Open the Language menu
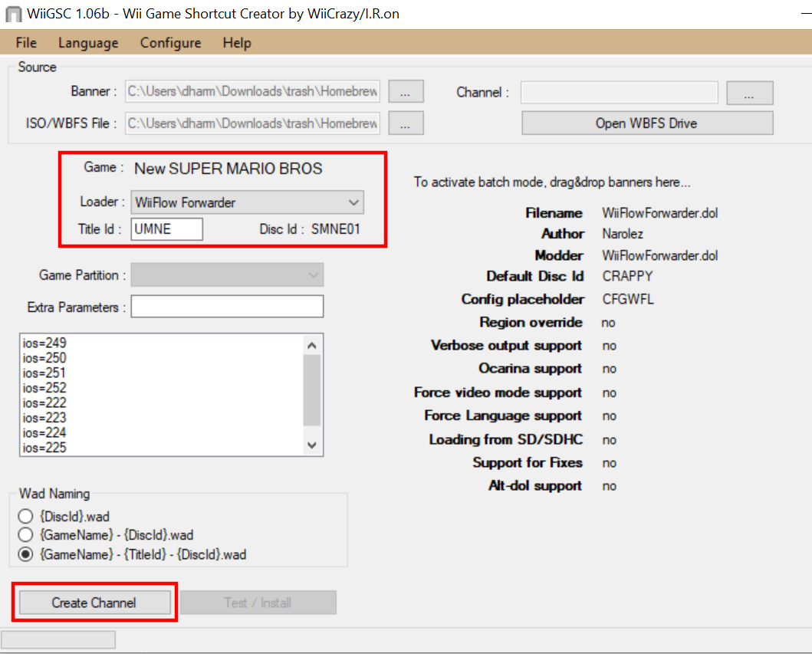 click(x=88, y=42)
